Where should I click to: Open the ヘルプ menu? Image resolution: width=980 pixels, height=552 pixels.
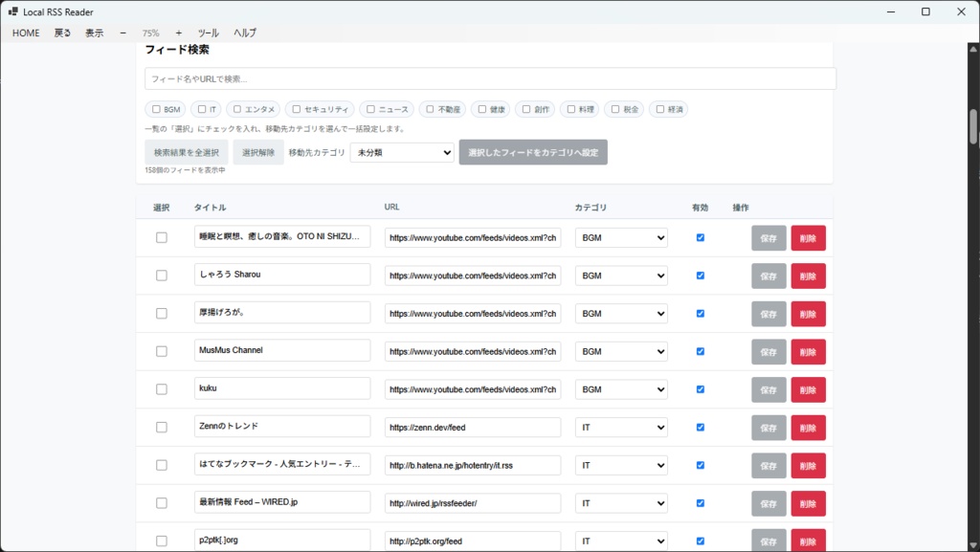click(245, 33)
